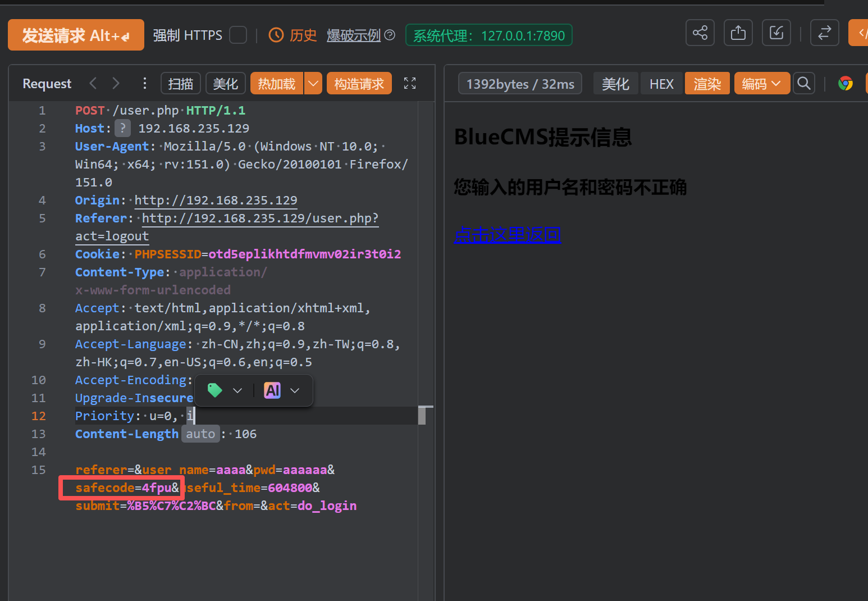This screenshot has width=868, height=601.
Task: Click the User-Agent header name
Action: [112, 146]
